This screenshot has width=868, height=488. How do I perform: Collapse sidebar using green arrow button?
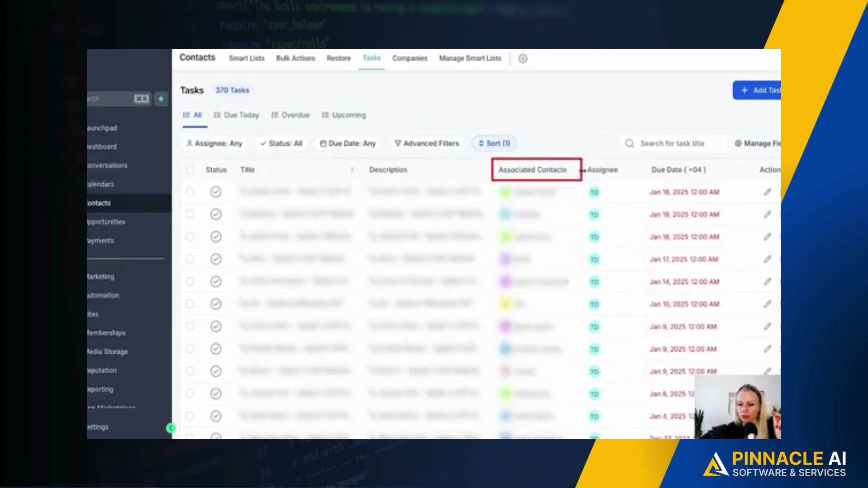(171, 428)
